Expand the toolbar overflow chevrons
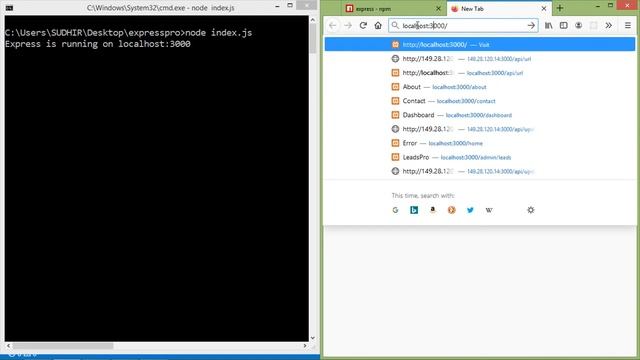The width and height of the screenshot is (640, 360). [609, 25]
